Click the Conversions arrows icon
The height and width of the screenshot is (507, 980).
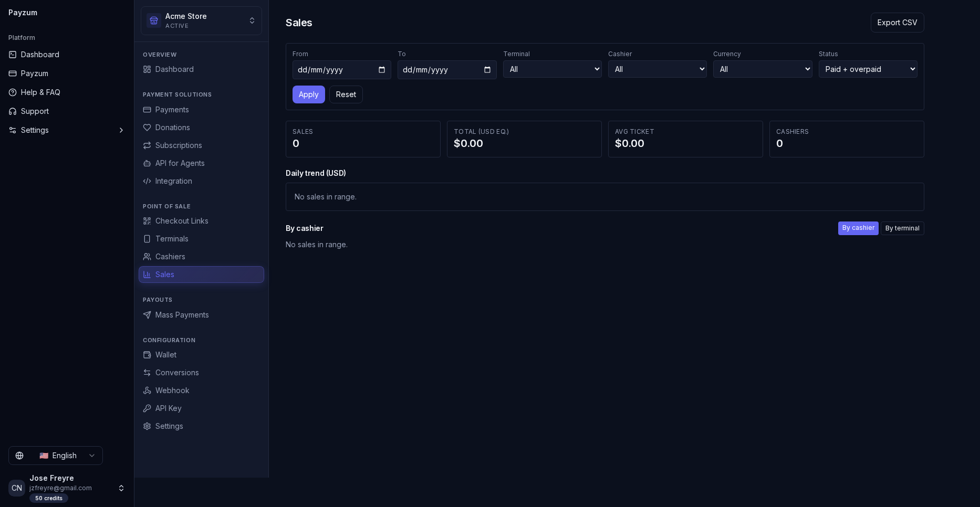click(x=147, y=373)
